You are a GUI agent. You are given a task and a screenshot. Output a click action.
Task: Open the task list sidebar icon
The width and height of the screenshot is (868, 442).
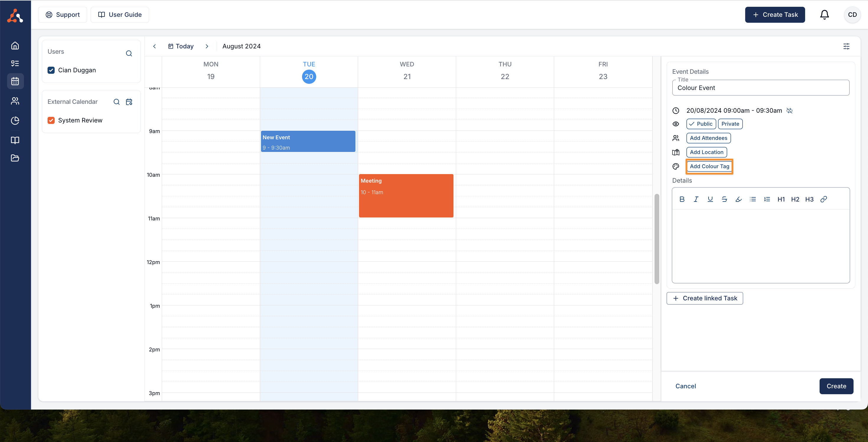(15, 63)
